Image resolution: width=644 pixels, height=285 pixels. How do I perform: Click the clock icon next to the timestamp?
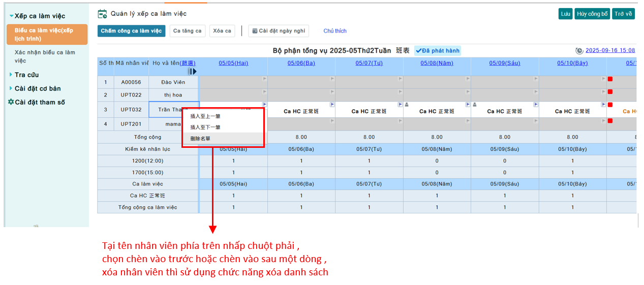[x=579, y=51]
